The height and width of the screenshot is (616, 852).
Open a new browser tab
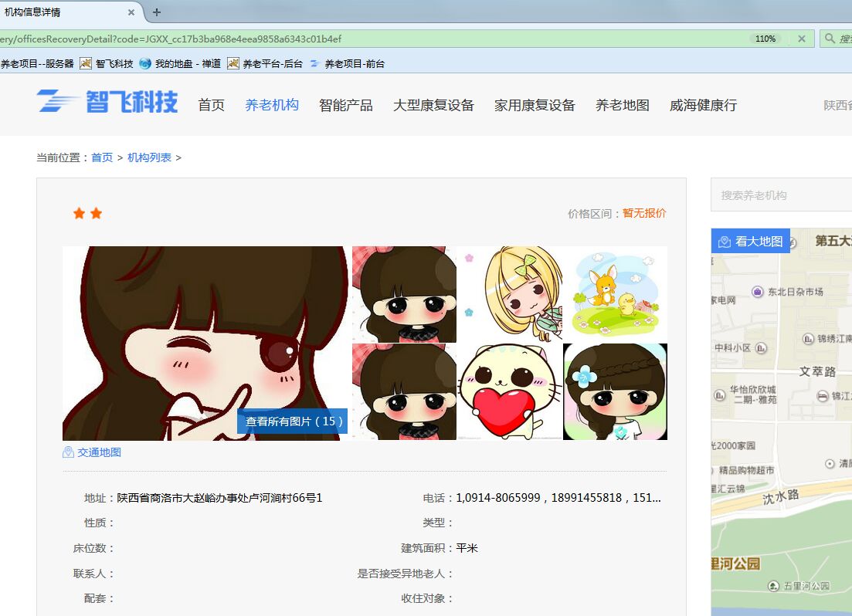coord(157,12)
